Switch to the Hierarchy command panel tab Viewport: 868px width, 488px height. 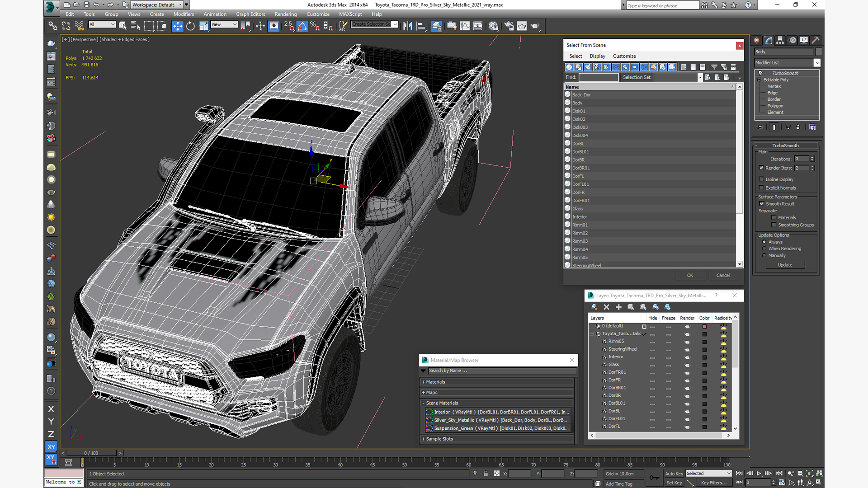780,40
